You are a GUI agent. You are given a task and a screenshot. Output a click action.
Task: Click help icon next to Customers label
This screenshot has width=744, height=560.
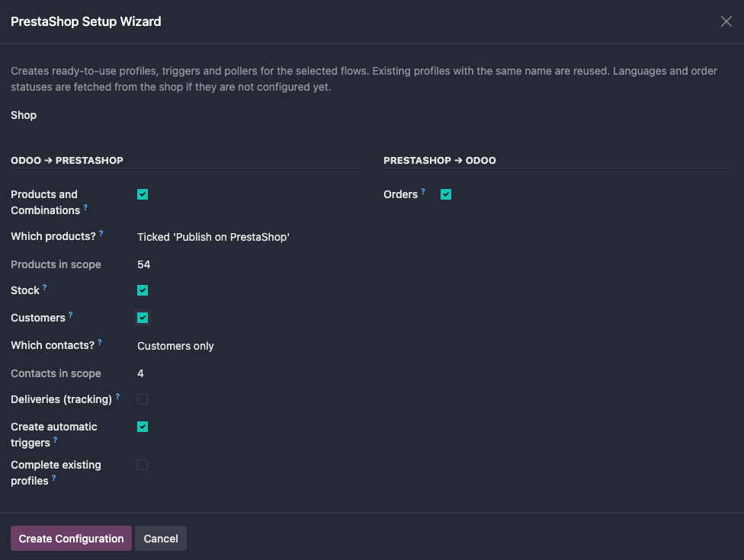pyautogui.click(x=71, y=315)
